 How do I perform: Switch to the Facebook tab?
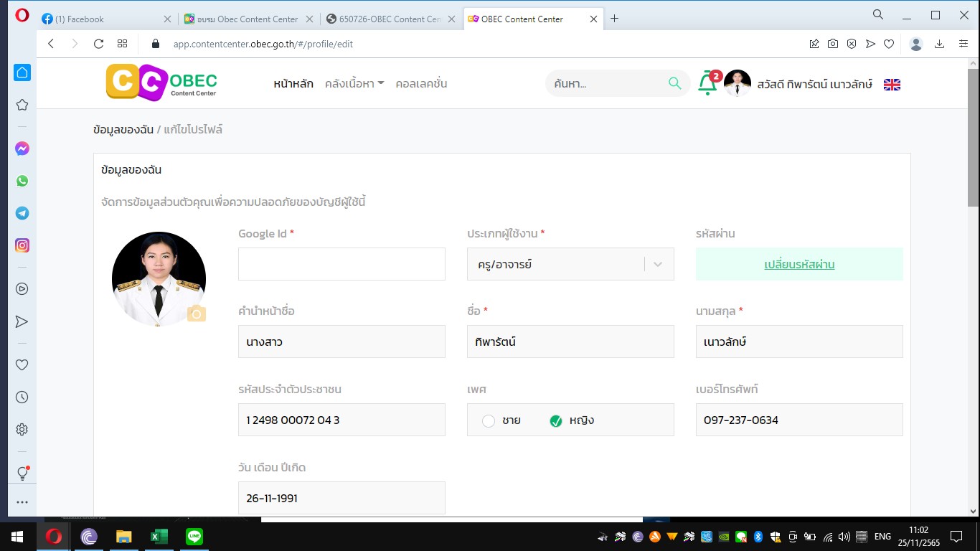(106, 19)
